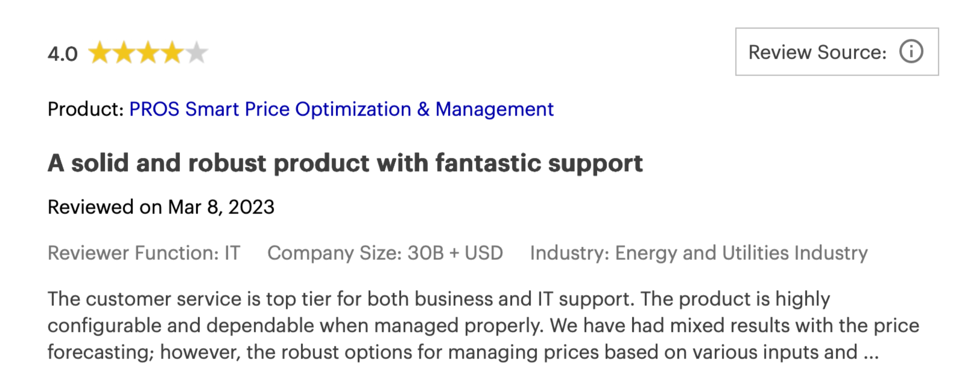Image resolution: width=980 pixels, height=365 pixels.
Task: Click the grey fifth rating star
Action: 197,53
